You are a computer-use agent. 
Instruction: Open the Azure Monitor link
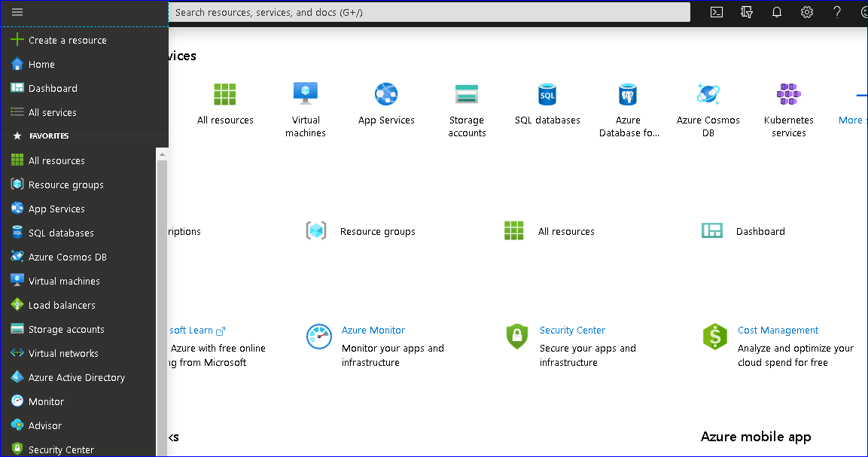373,331
